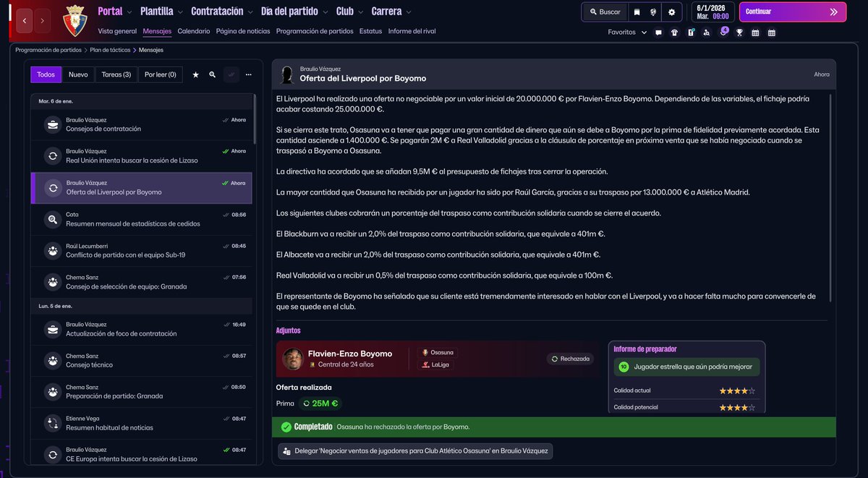Open the second calendar shortcut icon
This screenshot has height=478, width=868.
(x=772, y=33)
